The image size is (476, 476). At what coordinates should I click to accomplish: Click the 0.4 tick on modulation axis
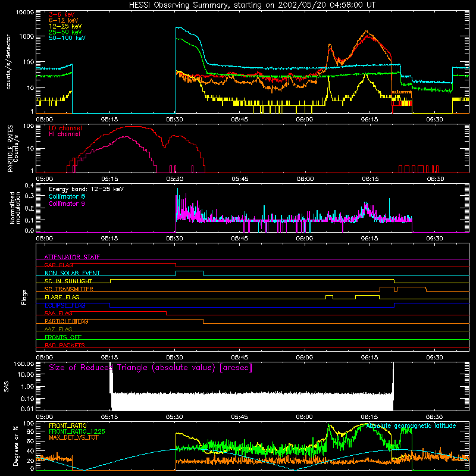tap(29, 186)
